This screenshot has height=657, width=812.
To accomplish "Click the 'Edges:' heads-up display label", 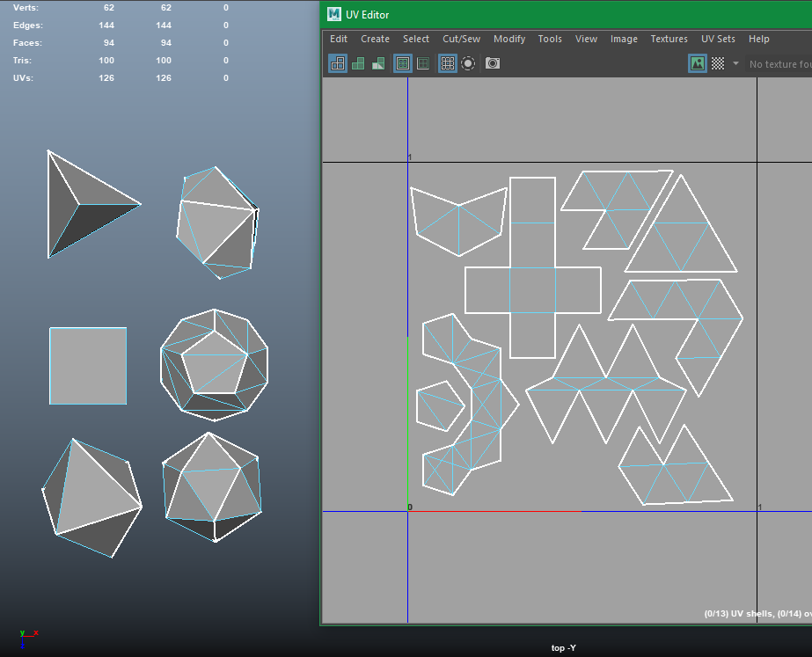I will [28, 26].
